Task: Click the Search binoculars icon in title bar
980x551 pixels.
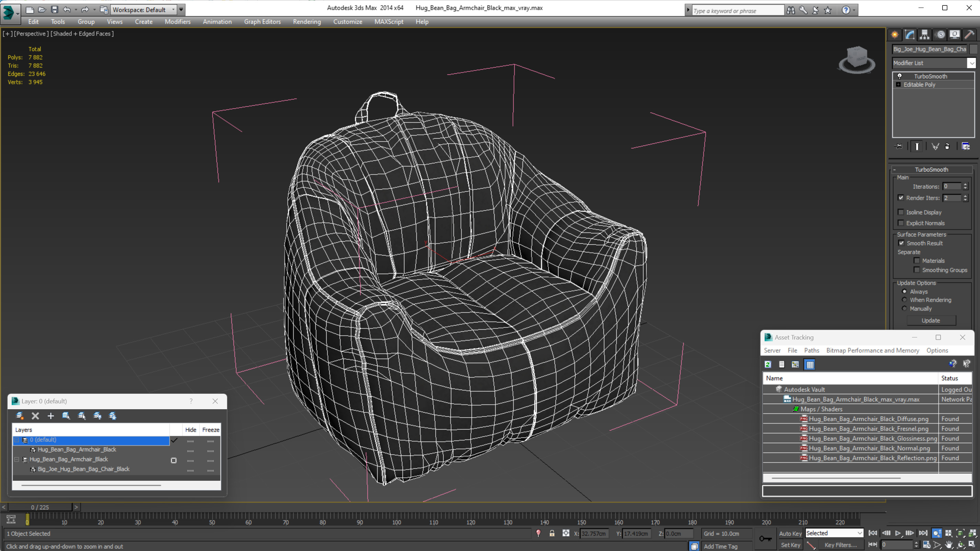Action: [790, 10]
